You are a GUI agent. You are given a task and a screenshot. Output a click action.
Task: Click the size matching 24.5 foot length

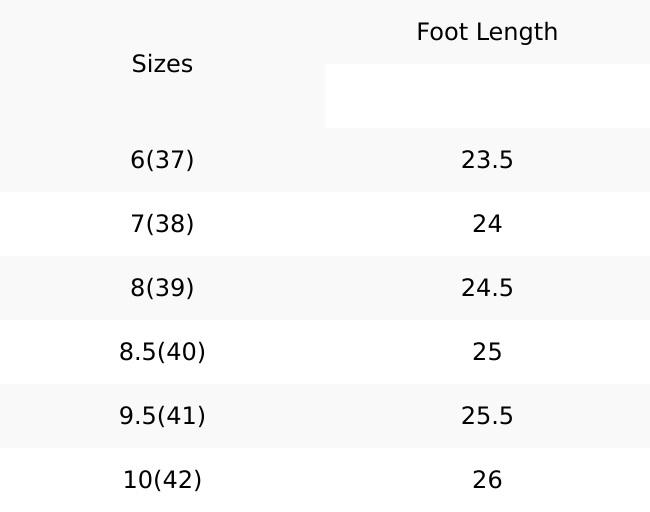[x=162, y=288]
